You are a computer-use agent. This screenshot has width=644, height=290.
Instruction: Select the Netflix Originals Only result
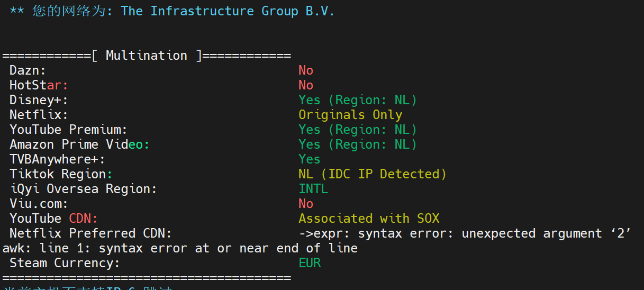point(350,115)
